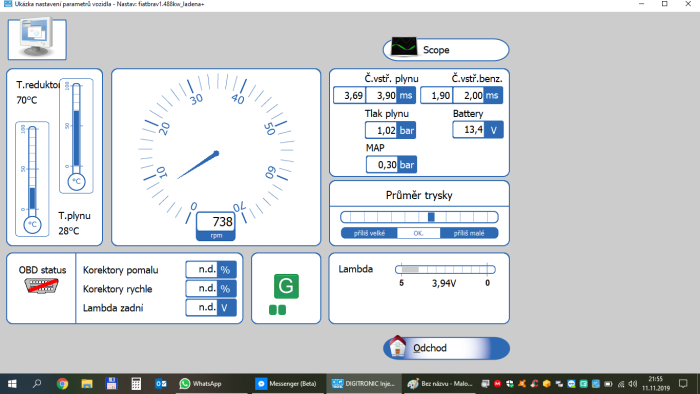Switch to DIGITRONIC taskbar window

pyautogui.click(x=364, y=384)
